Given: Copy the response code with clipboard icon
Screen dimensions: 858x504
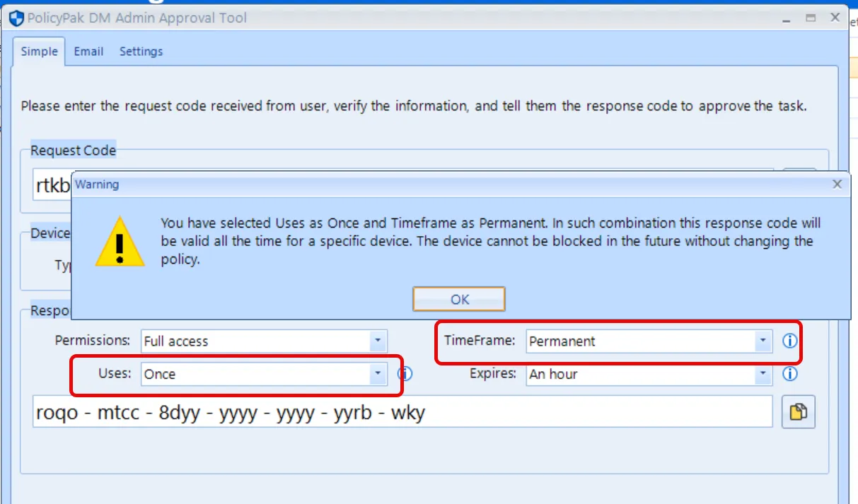Looking at the screenshot, I should 799,411.
